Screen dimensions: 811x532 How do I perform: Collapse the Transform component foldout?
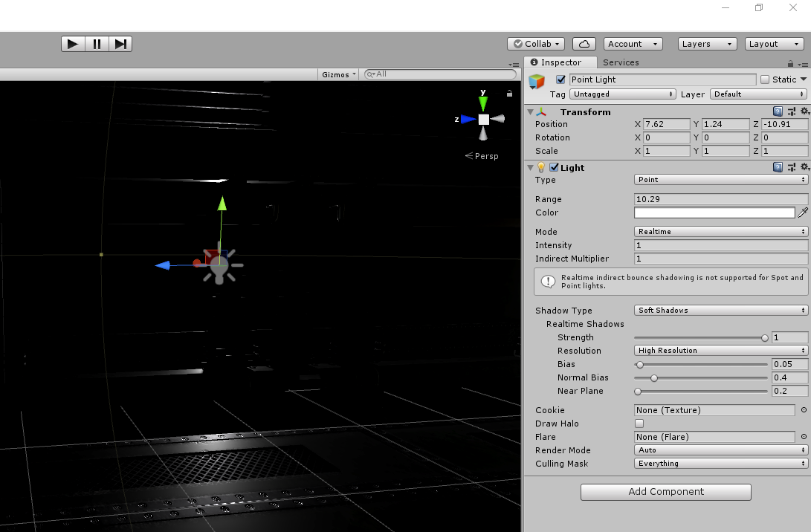530,111
